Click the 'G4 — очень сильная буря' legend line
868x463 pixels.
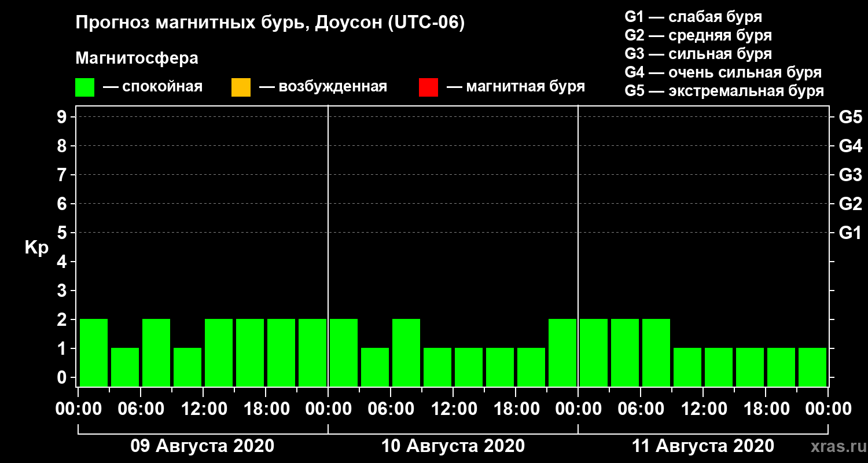click(723, 72)
